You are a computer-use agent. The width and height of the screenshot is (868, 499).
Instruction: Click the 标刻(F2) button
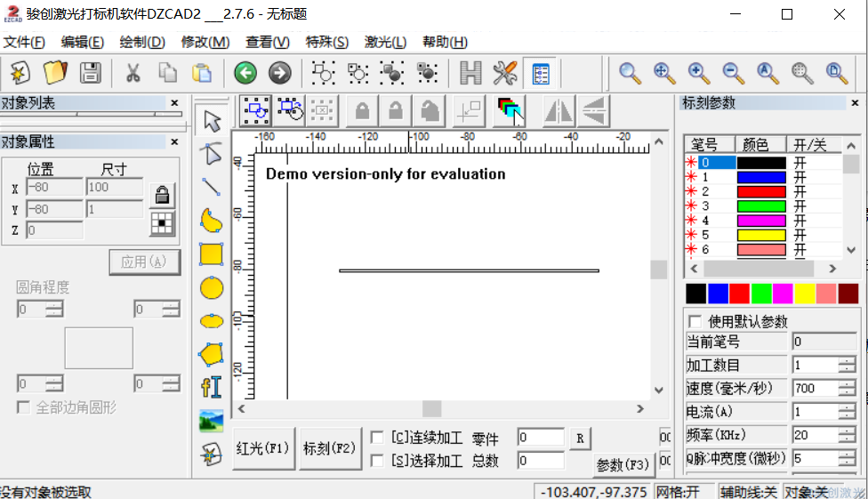[x=330, y=448]
